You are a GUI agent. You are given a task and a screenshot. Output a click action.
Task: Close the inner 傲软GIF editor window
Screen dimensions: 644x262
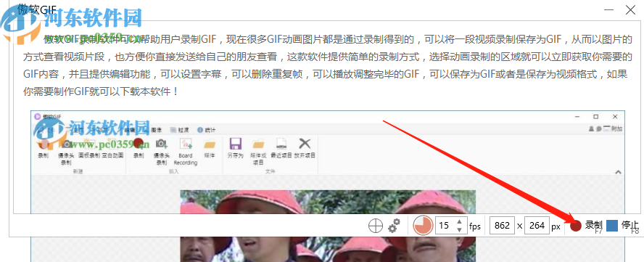pyautogui.click(x=614, y=117)
